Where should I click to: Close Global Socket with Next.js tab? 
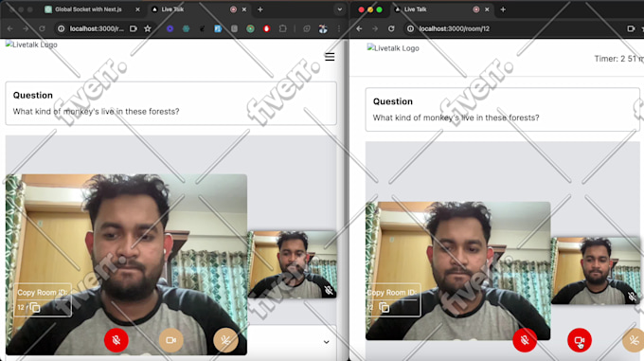pos(137,9)
